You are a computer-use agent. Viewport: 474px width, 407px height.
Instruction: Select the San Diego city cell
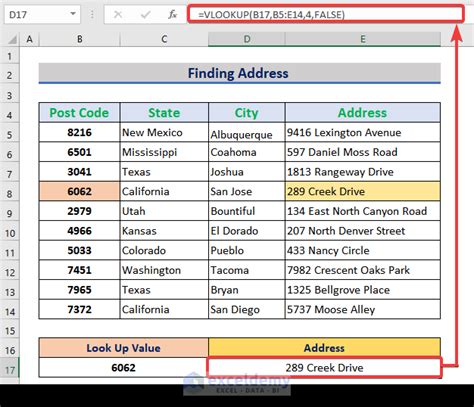(x=247, y=310)
